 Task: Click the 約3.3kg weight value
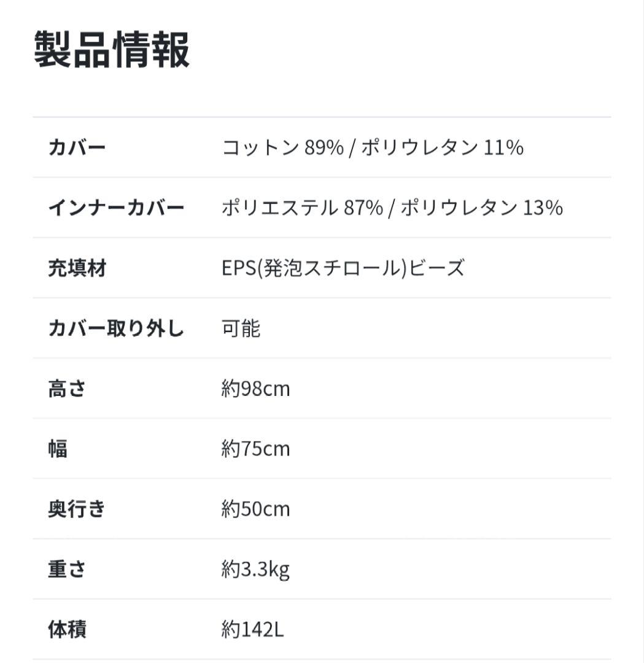tap(255, 570)
